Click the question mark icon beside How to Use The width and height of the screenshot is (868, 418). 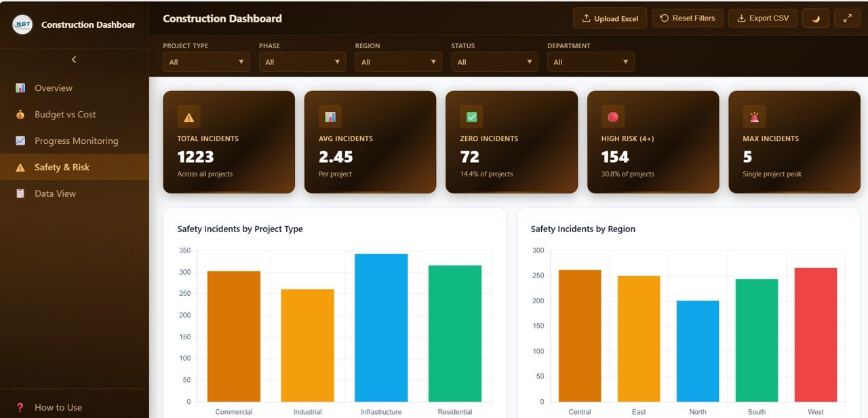(x=20, y=407)
